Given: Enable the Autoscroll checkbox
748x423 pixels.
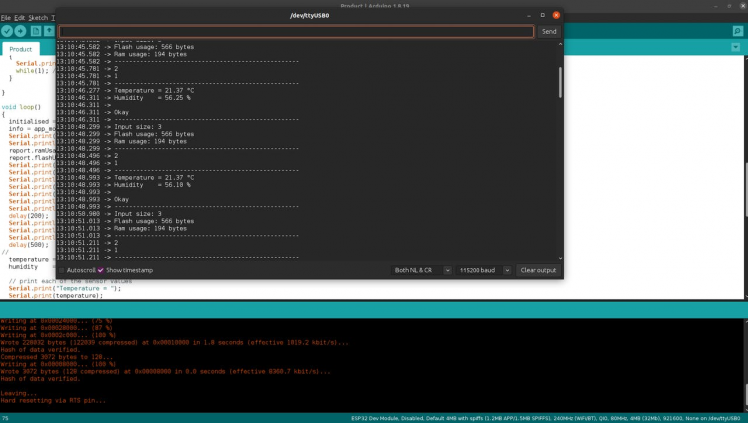Looking at the screenshot, I should pyautogui.click(x=61, y=270).
